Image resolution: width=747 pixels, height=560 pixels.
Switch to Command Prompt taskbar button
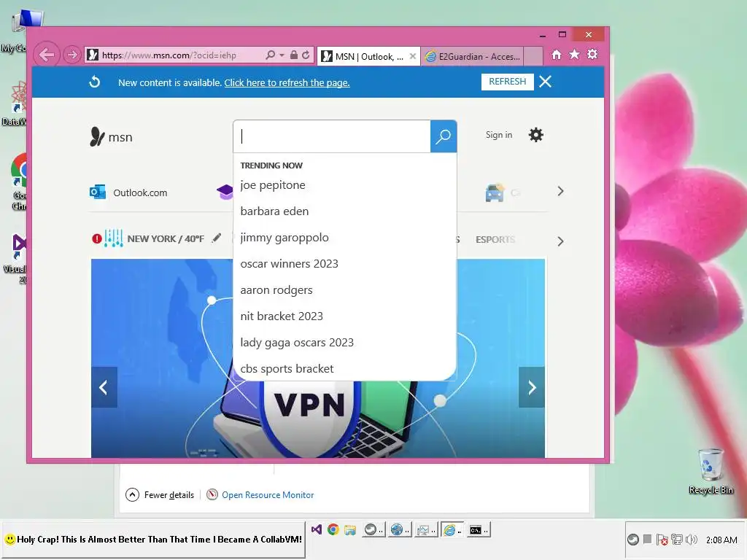(478, 529)
